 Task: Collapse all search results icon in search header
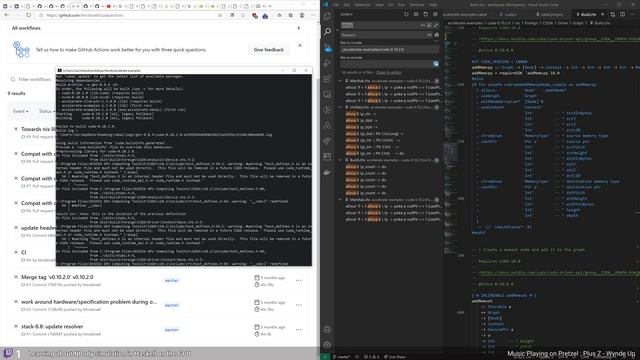point(435,14)
